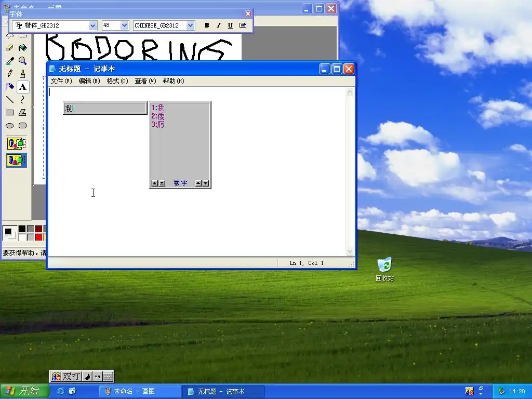Open the 格式(O) menu in Notepad
Viewport: 532px width, 399px height.
[117, 81]
